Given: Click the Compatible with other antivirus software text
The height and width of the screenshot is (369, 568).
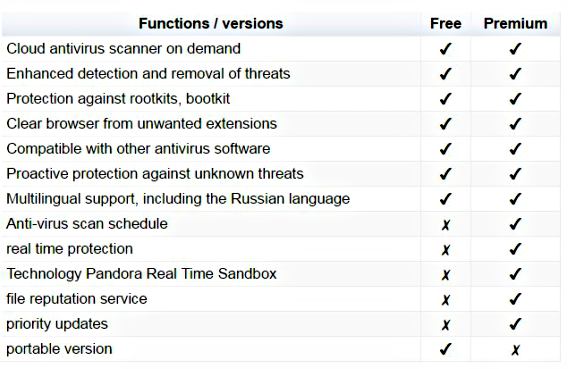Looking at the screenshot, I should click(138, 149).
